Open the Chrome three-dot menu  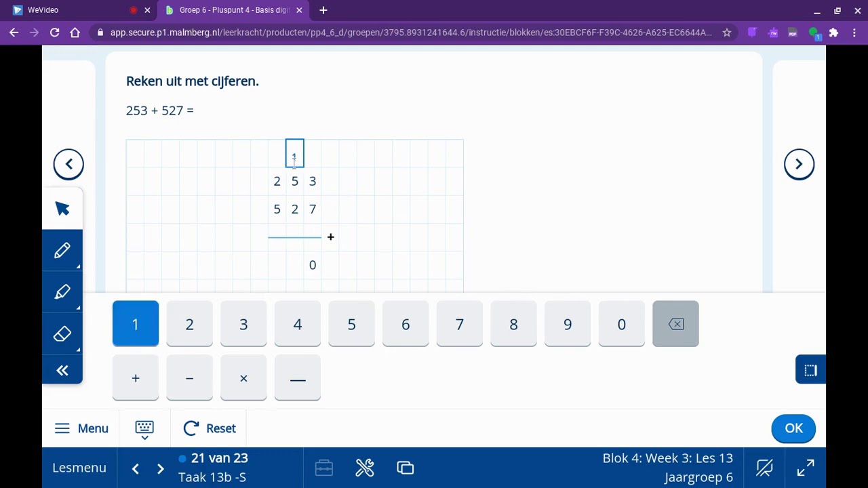(x=855, y=32)
